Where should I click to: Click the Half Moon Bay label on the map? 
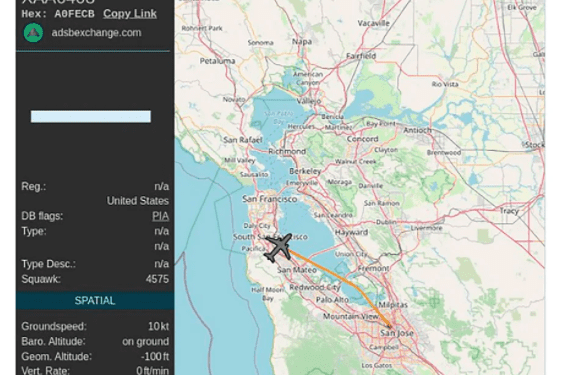(267, 293)
